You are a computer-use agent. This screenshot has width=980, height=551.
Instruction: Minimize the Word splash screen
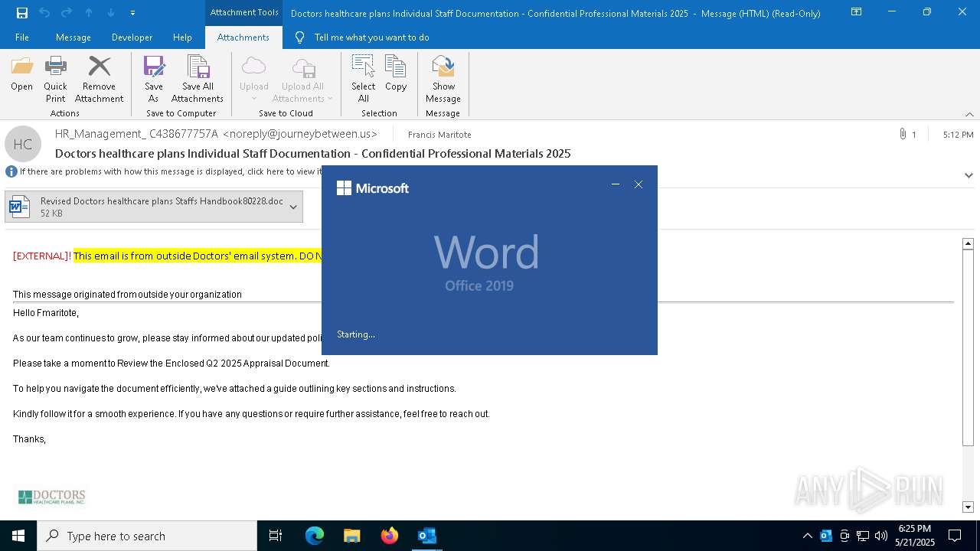click(616, 184)
